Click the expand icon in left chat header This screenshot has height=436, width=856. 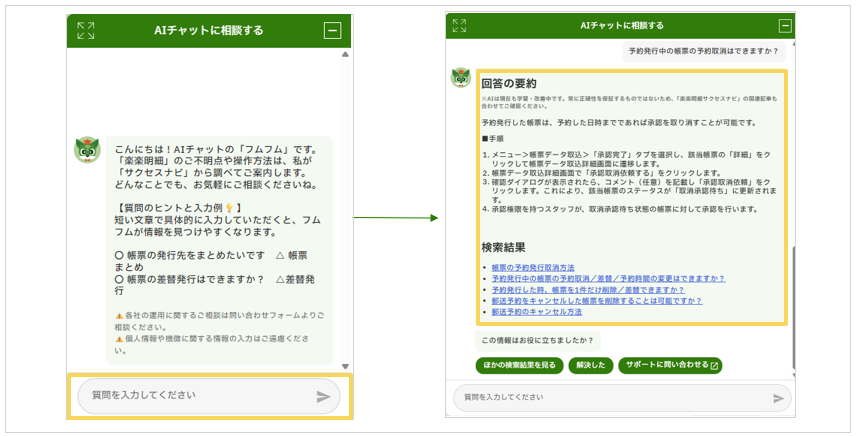86,31
